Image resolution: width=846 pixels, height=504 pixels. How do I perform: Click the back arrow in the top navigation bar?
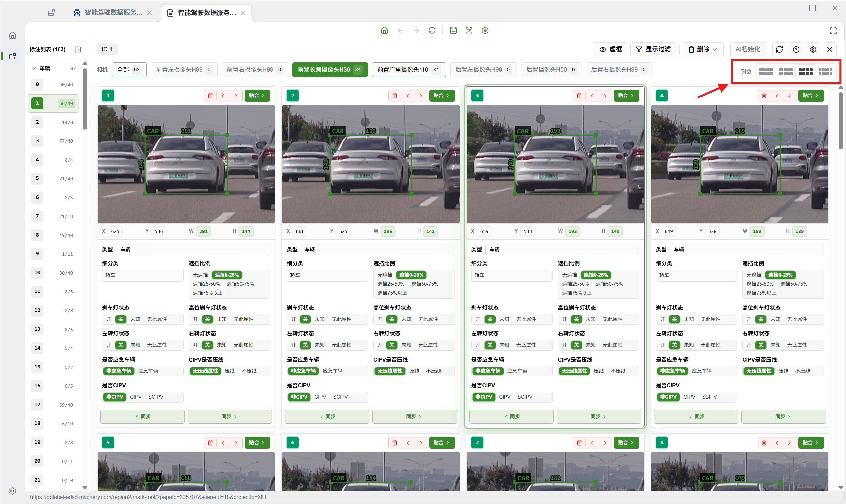pyautogui.click(x=400, y=30)
